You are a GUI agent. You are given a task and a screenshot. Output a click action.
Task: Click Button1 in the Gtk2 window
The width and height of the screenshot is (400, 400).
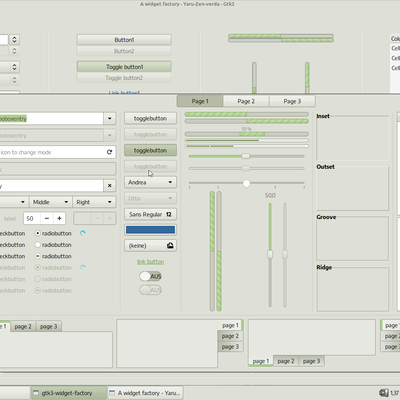click(124, 40)
